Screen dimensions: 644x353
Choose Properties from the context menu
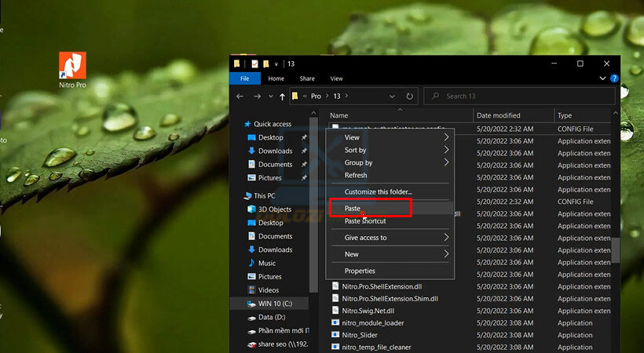(x=360, y=271)
